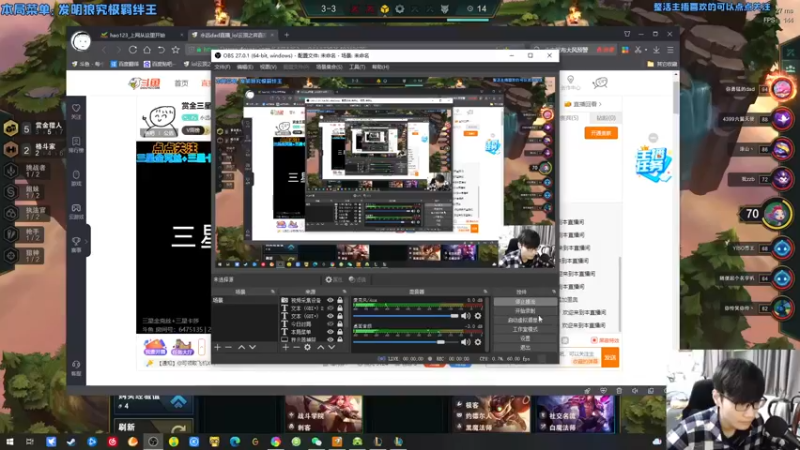Screen dimensions: 800x450
Task: Move the OBS scene up
Action: pyautogui.click(x=241, y=347)
